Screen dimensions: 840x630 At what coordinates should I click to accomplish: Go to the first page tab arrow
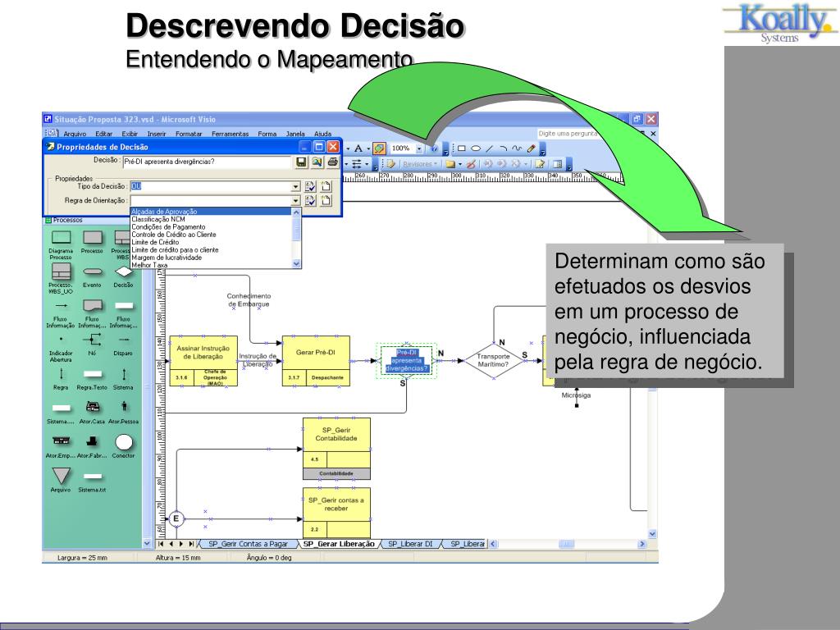161,544
